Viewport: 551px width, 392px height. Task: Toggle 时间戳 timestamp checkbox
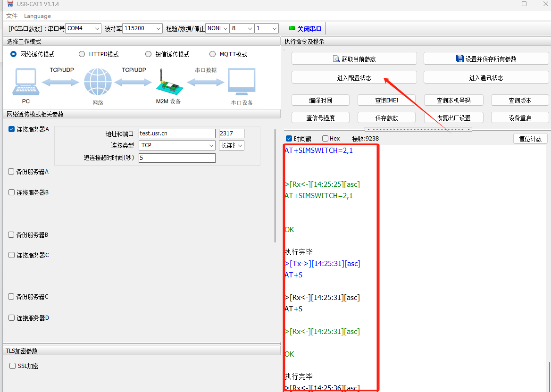pyautogui.click(x=289, y=138)
